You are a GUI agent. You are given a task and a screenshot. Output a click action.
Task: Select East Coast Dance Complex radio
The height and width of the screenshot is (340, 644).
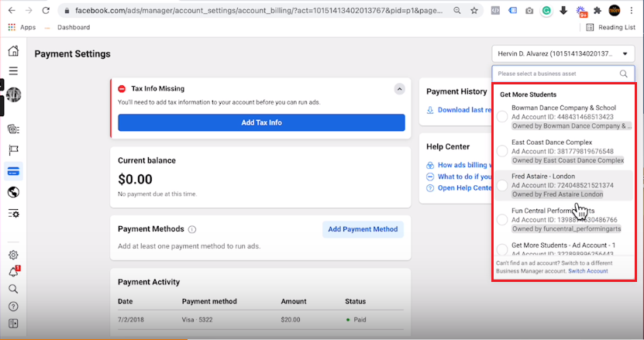tap(502, 151)
